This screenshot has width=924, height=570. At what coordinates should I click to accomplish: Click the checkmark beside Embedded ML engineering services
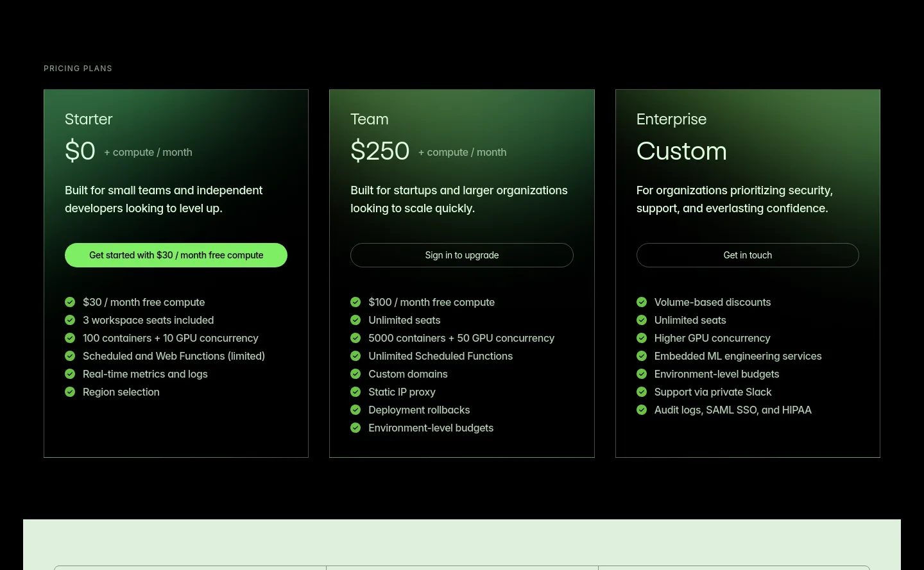[642, 356]
